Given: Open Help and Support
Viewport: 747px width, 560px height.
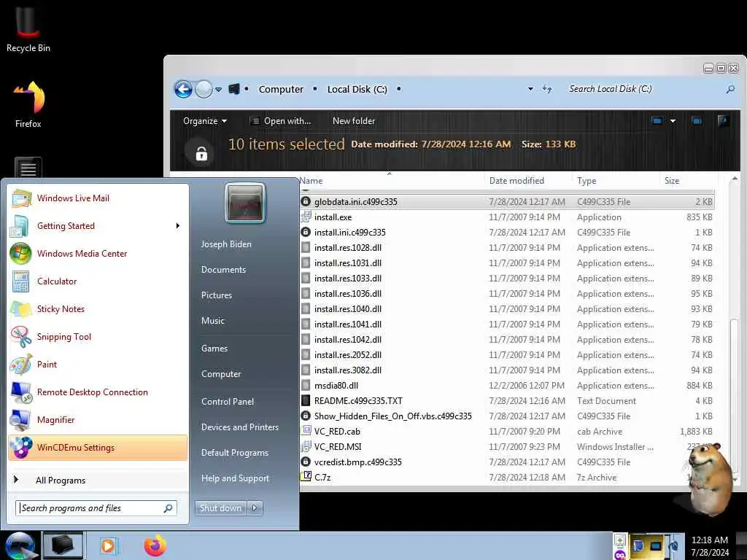Looking at the screenshot, I should tap(235, 478).
